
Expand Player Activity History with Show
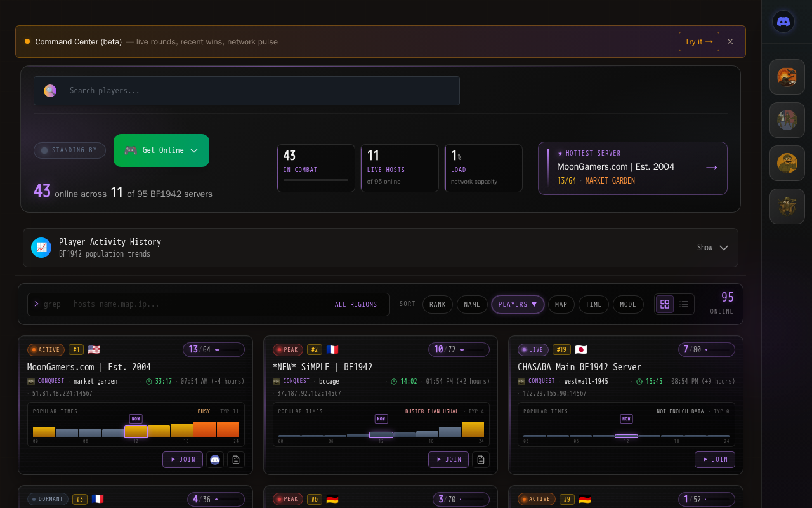point(712,248)
